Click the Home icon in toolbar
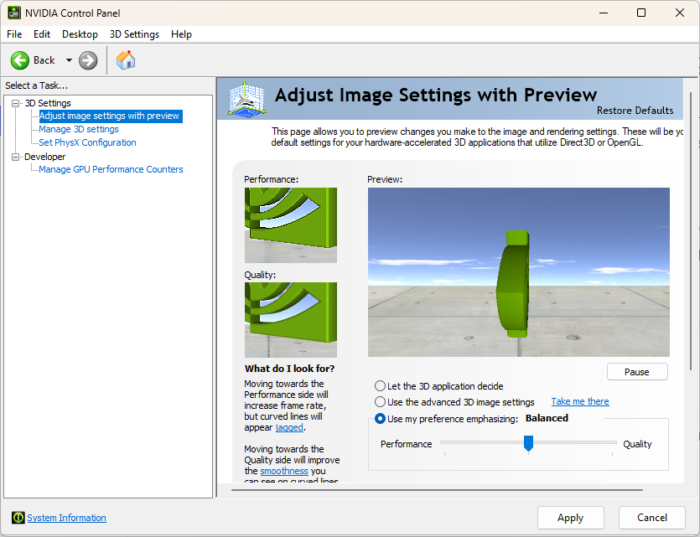700x537 pixels. pos(125,60)
